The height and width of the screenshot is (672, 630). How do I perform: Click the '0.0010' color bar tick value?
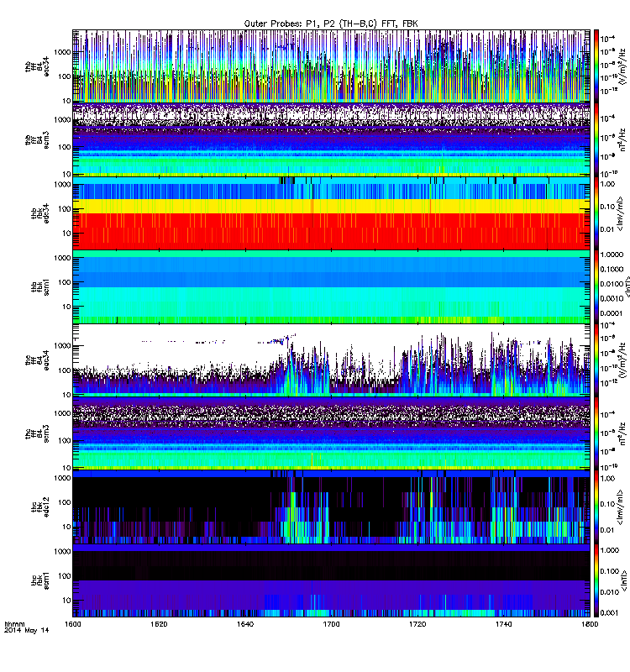612,298
